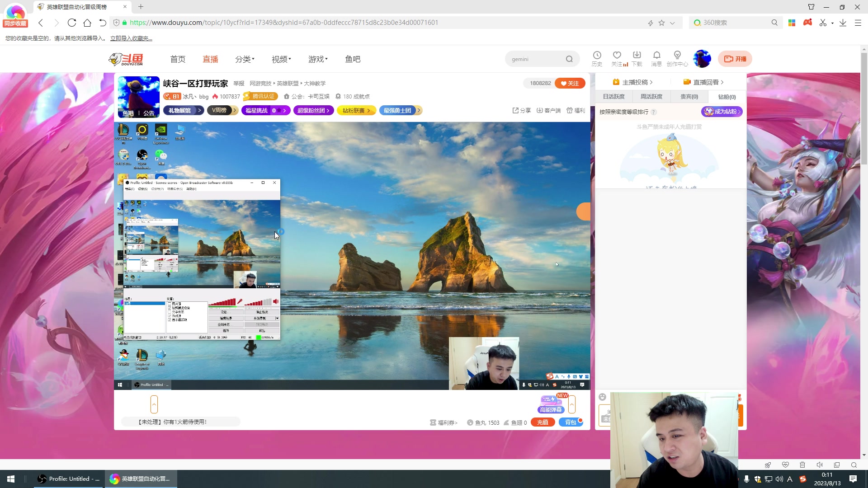Click the 开播 start streaming button
This screenshot has height=488, width=868.
click(735, 59)
